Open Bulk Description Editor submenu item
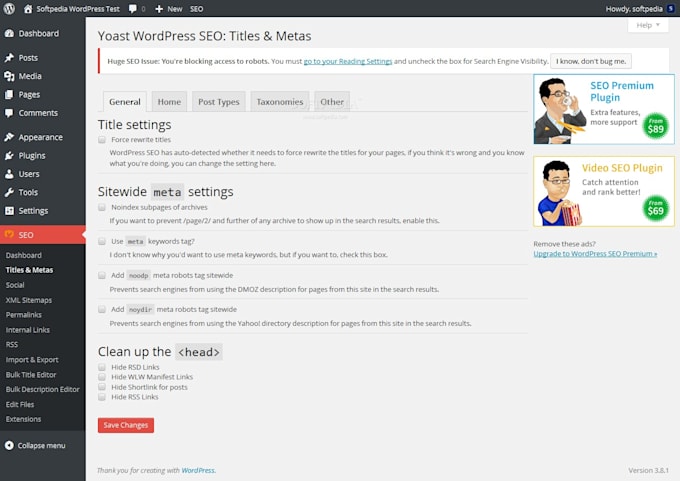The width and height of the screenshot is (680, 481). tap(42, 389)
